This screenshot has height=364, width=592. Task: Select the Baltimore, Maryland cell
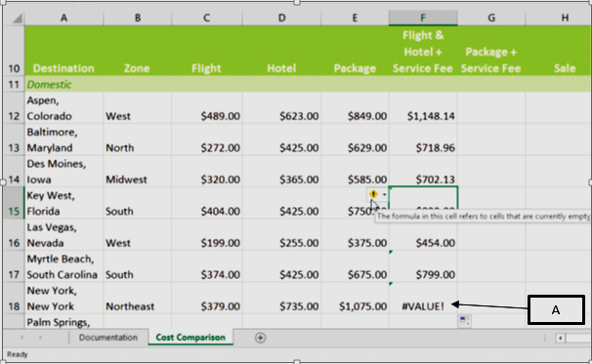coord(63,140)
